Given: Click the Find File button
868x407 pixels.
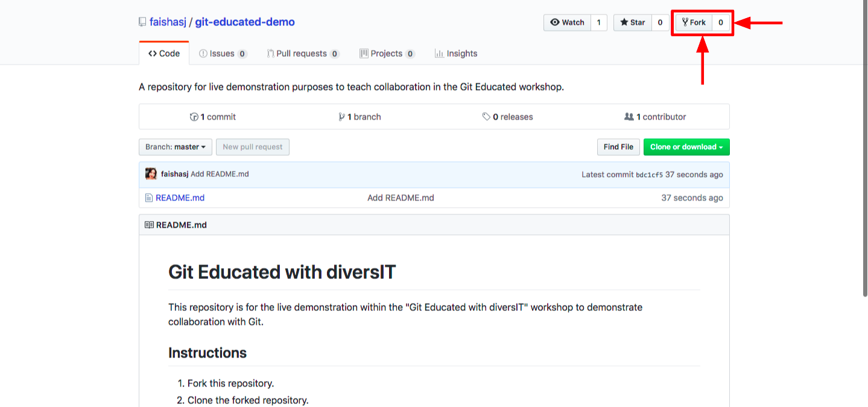Looking at the screenshot, I should click(618, 147).
